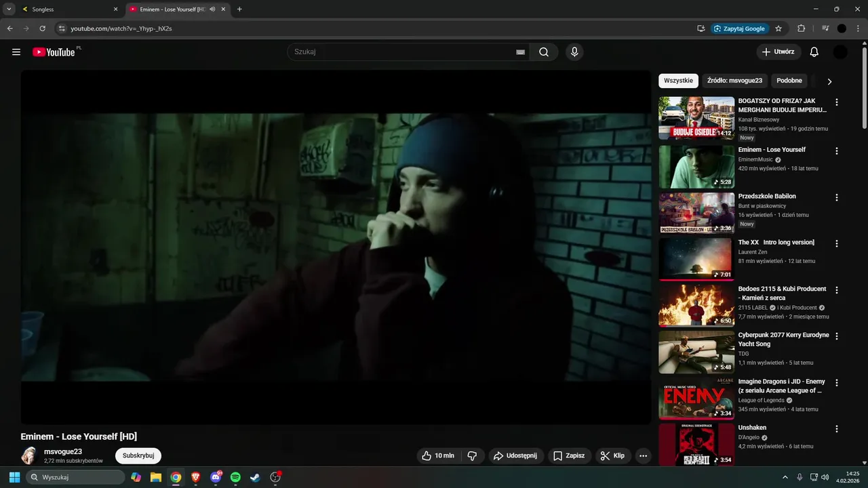Go to the YouTube home logo
The height and width of the screenshot is (488, 868).
coord(54,52)
